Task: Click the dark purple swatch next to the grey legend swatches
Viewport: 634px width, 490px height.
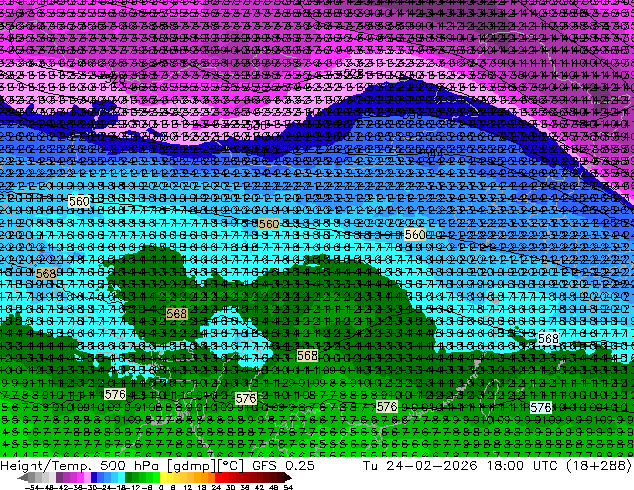Action: point(59,477)
